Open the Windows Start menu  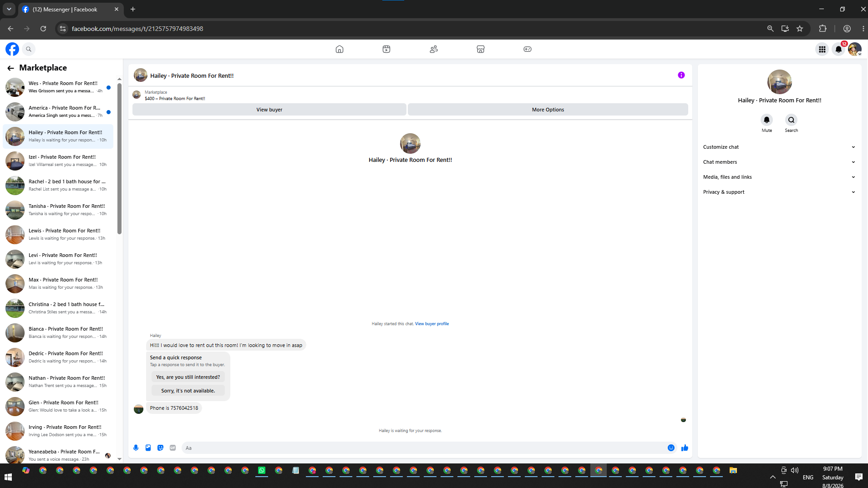(x=8, y=477)
